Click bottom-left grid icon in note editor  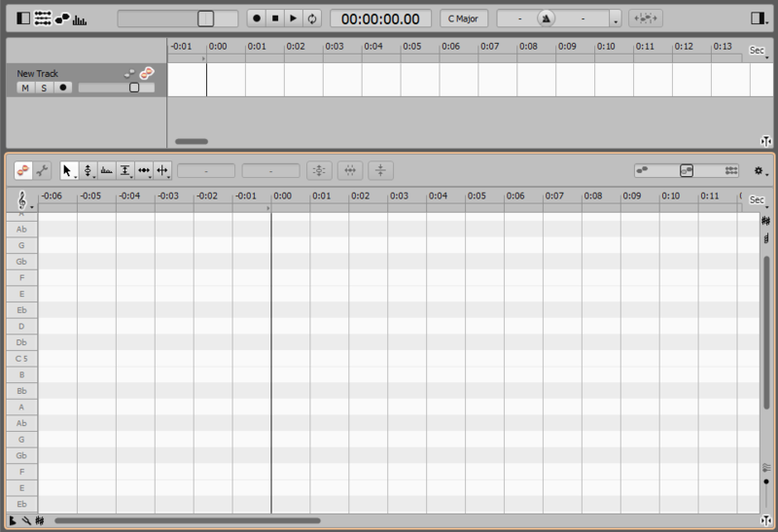point(40,520)
